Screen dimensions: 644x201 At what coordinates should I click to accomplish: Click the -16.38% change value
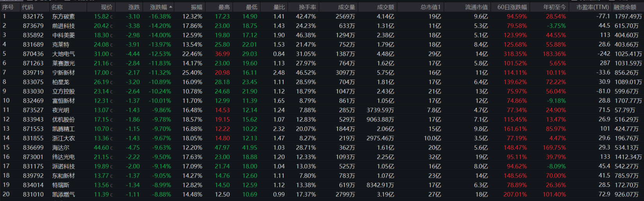click(160, 16)
